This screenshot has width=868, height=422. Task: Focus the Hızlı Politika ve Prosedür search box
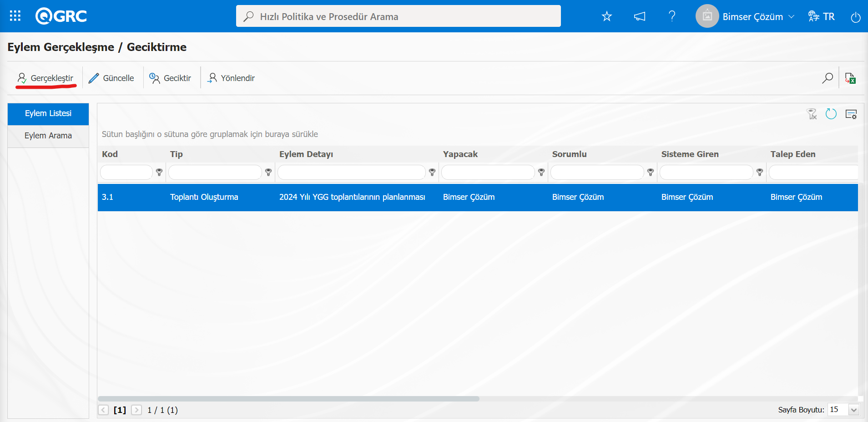point(399,16)
